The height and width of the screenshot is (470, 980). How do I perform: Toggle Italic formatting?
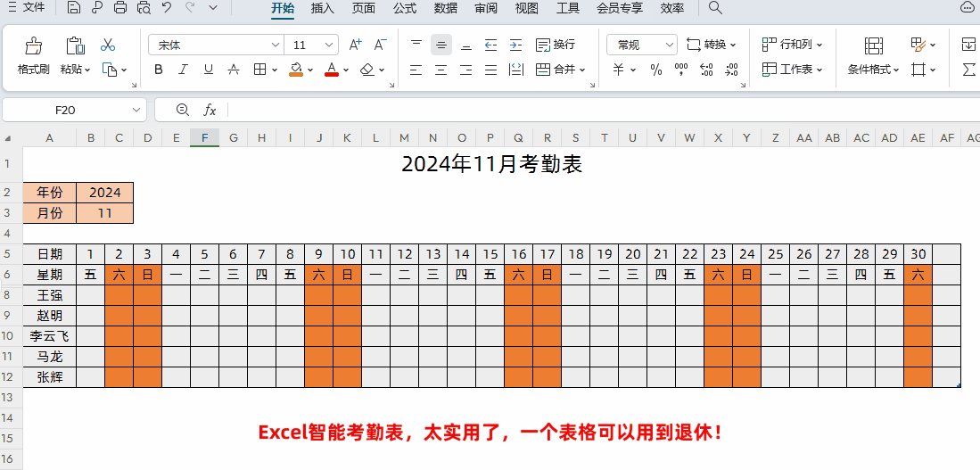click(x=183, y=70)
